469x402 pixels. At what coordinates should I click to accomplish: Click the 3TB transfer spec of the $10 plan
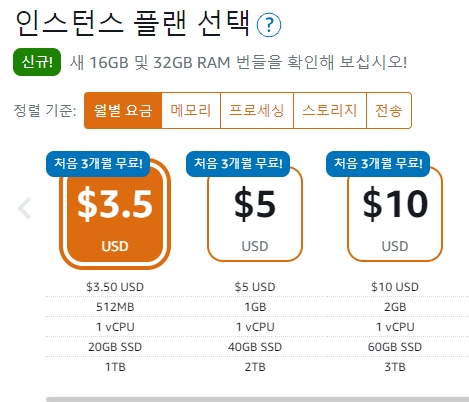(x=395, y=367)
